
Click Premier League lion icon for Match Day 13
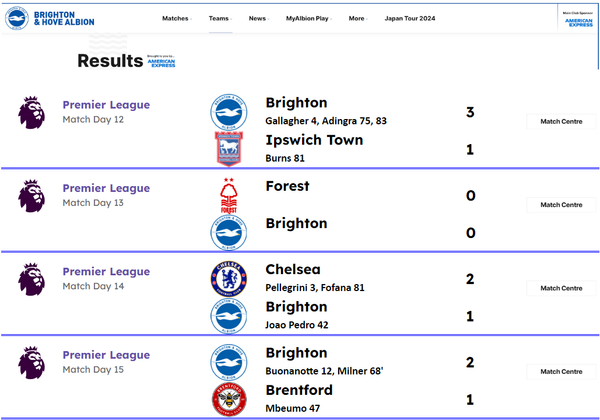(x=32, y=196)
